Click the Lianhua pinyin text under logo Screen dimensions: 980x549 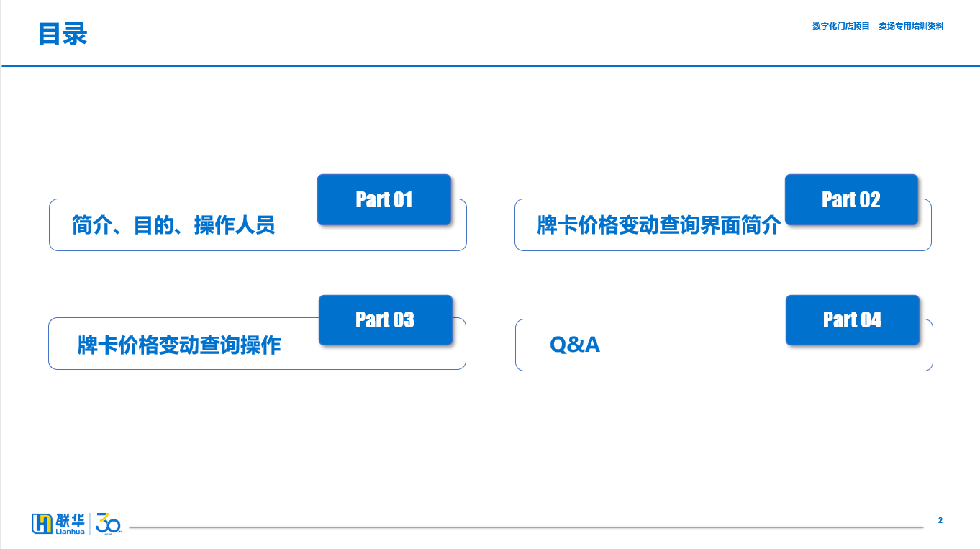pos(70,532)
